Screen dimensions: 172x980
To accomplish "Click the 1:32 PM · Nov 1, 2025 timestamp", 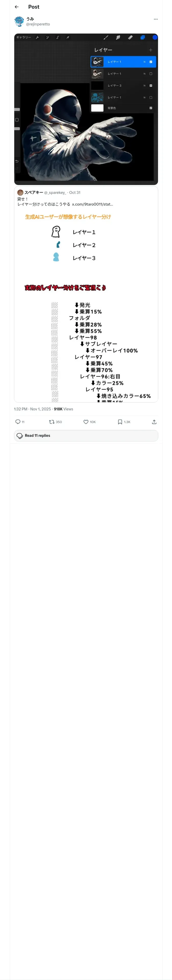I will [x=32, y=409].
